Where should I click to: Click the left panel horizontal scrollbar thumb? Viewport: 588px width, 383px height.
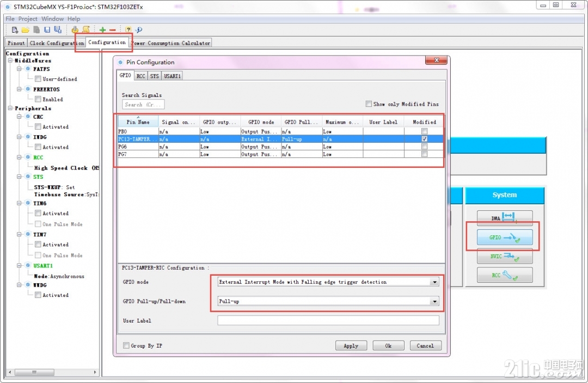(x=34, y=372)
